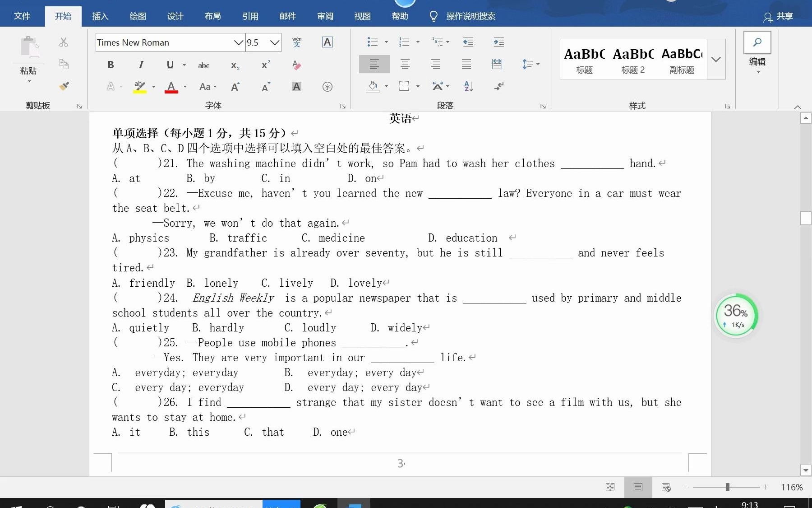This screenshot has height=508, width=812.
Task: Switch to the 视图 tab
Action: point(362,16)
